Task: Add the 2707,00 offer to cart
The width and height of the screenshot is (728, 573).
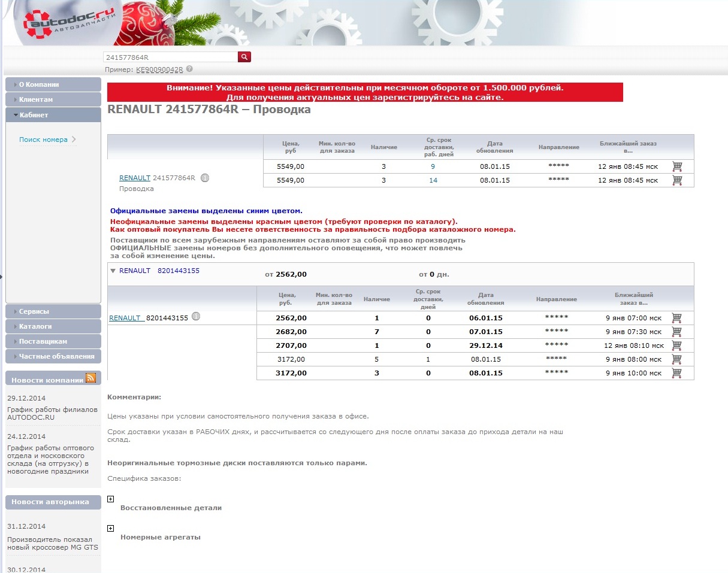Action: point(676,345)
